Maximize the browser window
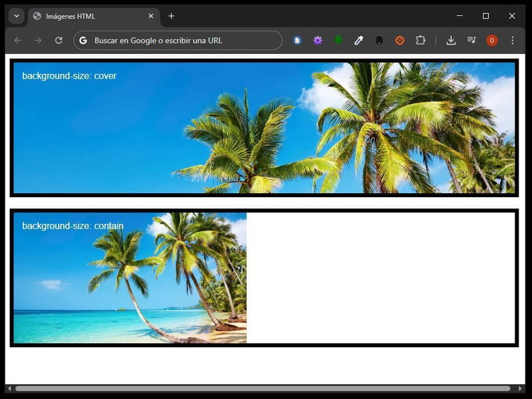Screen dimensions: 532x399 (486, 16)
